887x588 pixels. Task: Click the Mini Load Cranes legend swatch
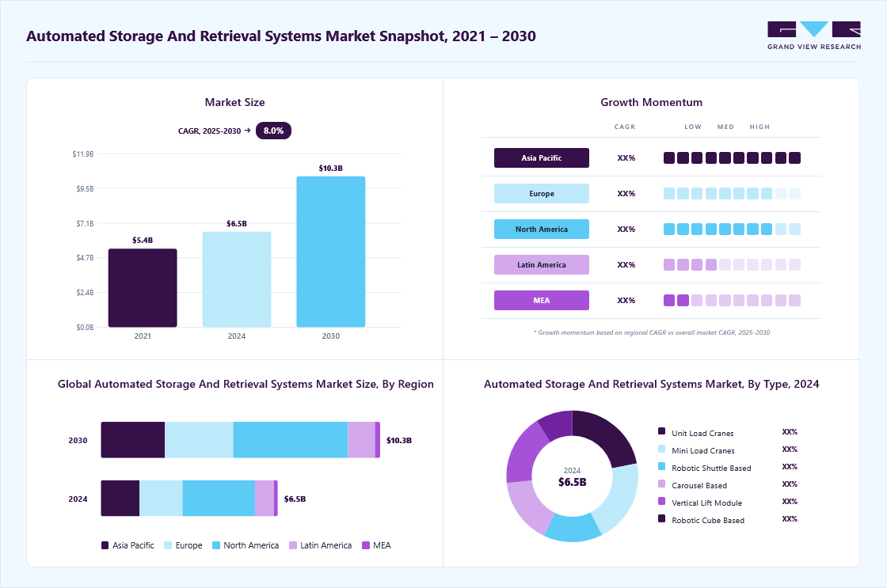point(662,449)
